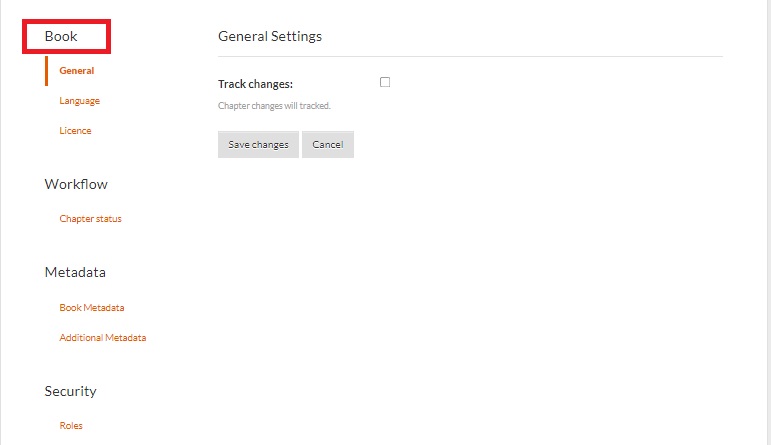Go to Language settings
771x445 pixels.
tap(79, 101)
